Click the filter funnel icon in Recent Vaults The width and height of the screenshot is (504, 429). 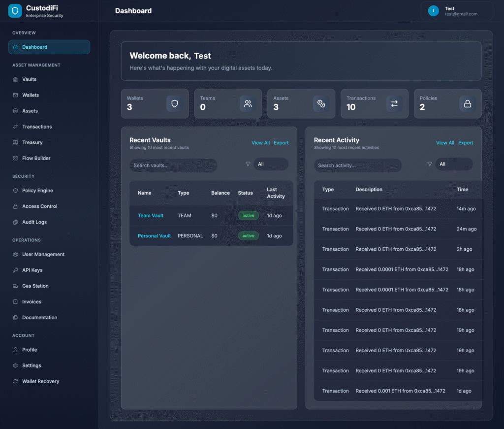coord(248,164)
